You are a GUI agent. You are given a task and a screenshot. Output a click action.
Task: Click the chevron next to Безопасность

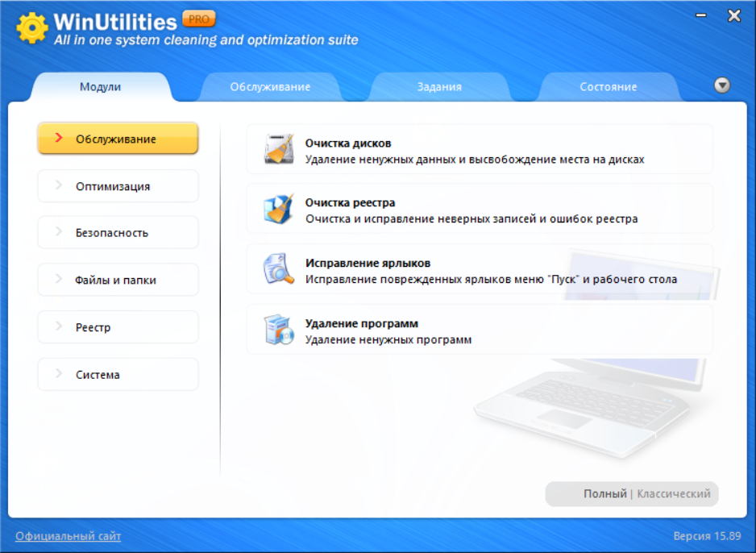[59, 232]
